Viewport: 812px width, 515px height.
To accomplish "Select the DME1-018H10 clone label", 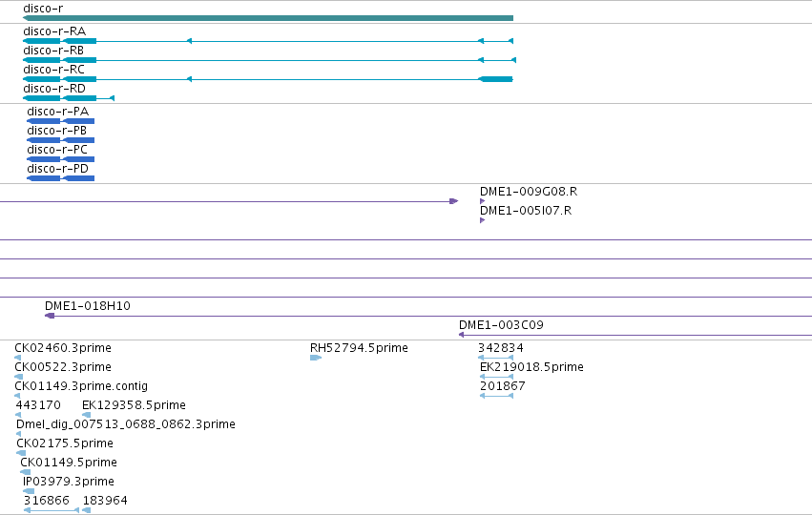I will (88, 306).
